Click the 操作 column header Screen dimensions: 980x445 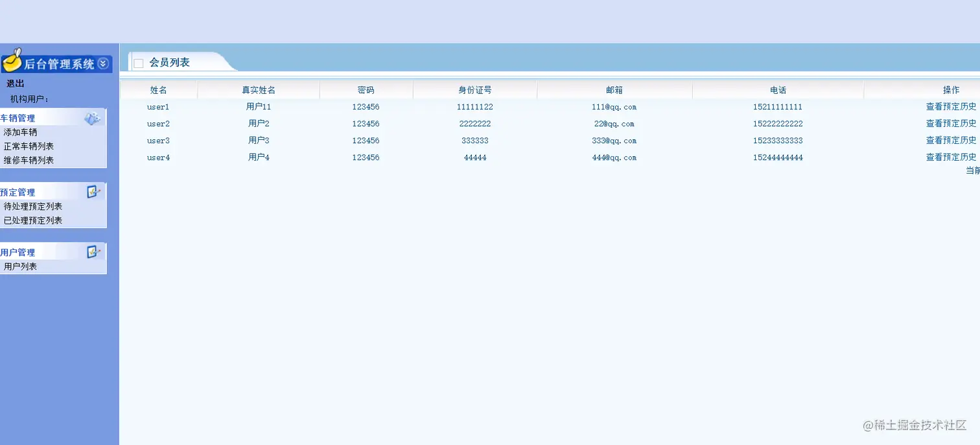tap(951, 90)
